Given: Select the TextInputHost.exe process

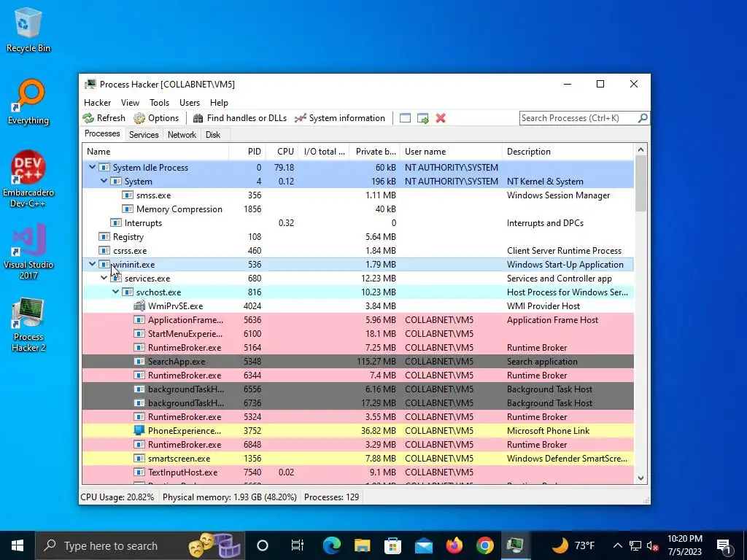Looking at the screenshot, I should 357,472.
